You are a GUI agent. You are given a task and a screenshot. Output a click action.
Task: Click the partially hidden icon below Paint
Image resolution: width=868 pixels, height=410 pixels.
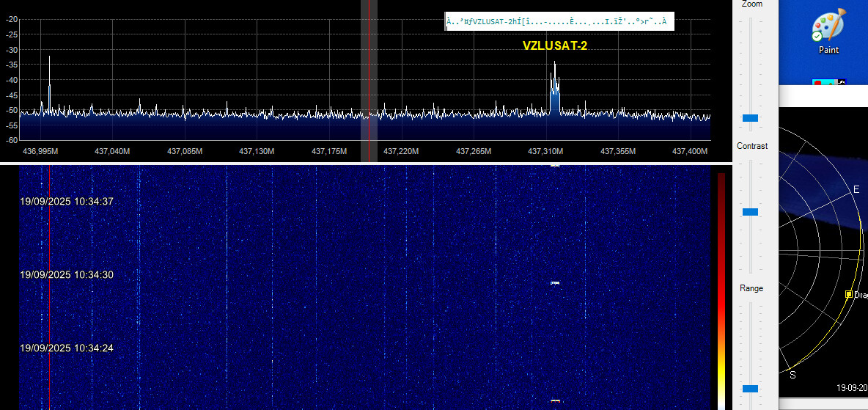click(828, 83)
